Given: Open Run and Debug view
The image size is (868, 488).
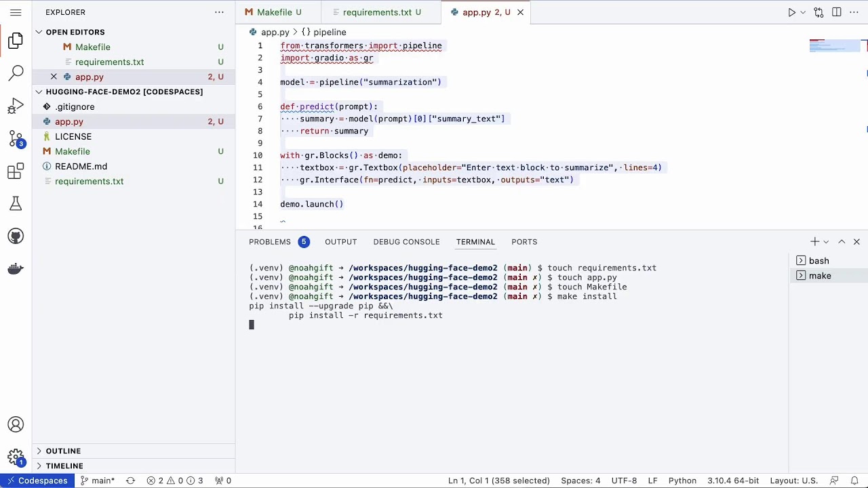Looking at the screenshot, I should click(x=16, y=106).
